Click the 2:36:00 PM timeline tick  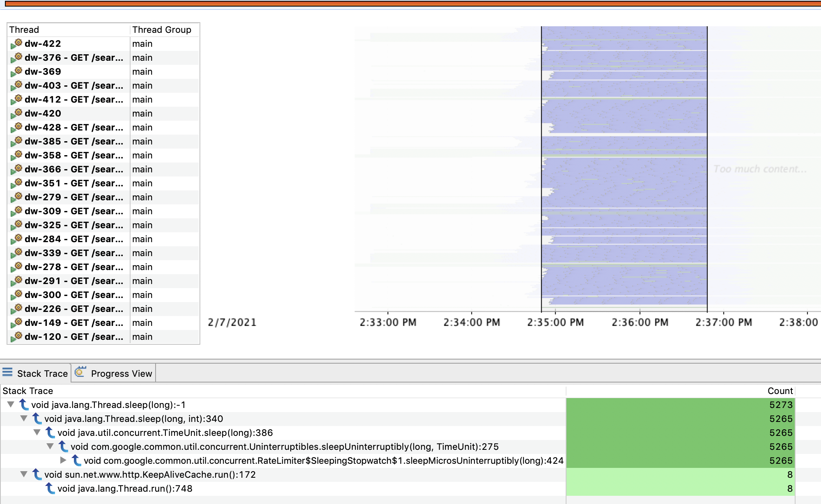click(x=640, y=322)
